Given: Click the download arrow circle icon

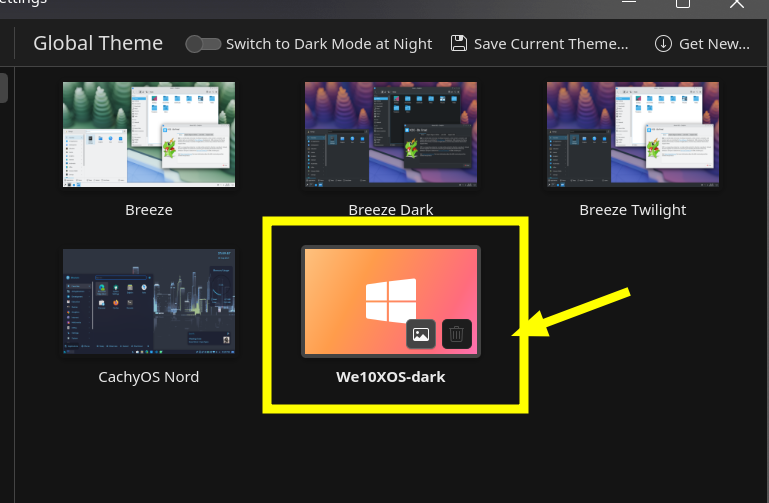Looking at the screenshot, I should [663, 44].
